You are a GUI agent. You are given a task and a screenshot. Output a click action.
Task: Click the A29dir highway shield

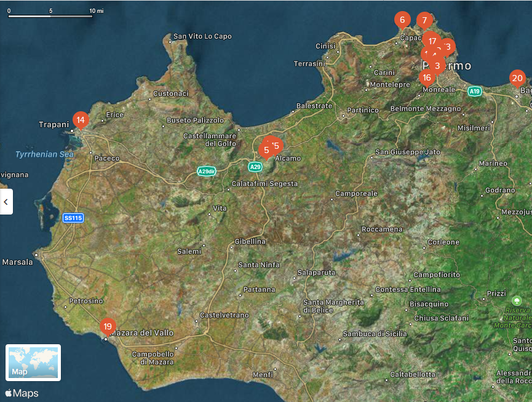tap(206, 171)
